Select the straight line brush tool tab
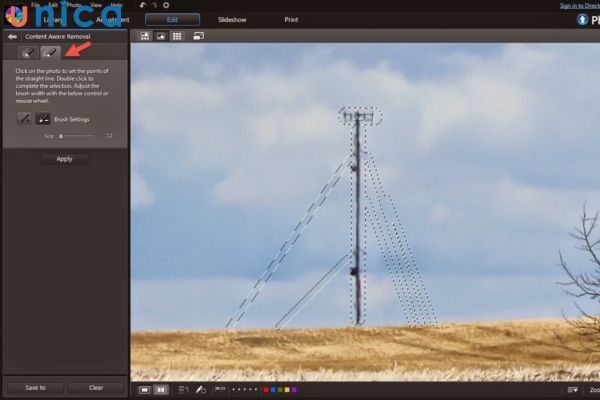 pyautogui.click(x=50, y=53)
